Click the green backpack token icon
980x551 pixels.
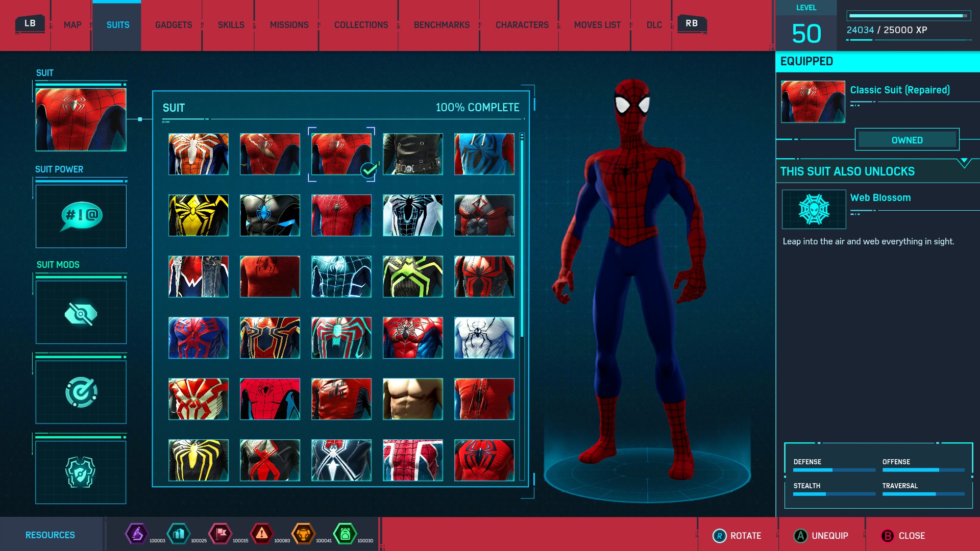[x=345, y=534]
